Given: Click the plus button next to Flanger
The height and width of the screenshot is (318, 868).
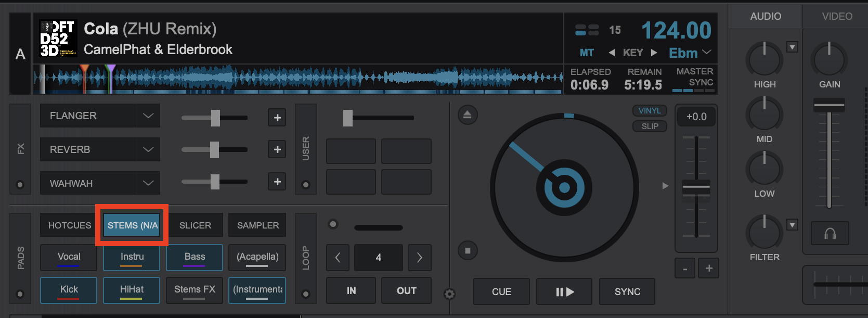Looking at the screenshot, I should coord(277,118).
